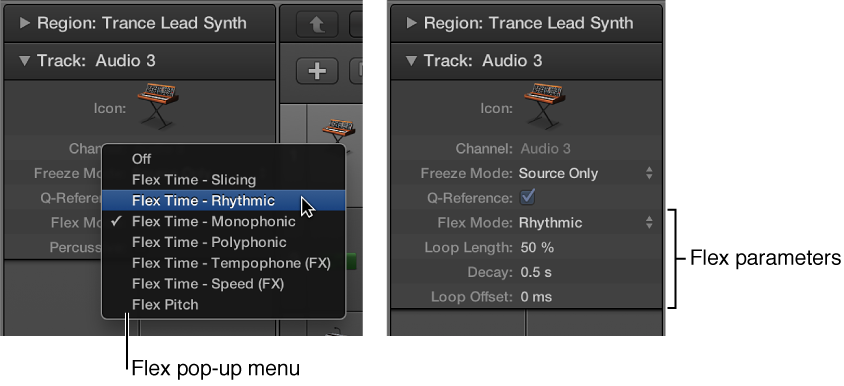Screen dimensions: 844x386
Task: Click the synth icon in right Track inspector
Action: [x=545, y=106]
